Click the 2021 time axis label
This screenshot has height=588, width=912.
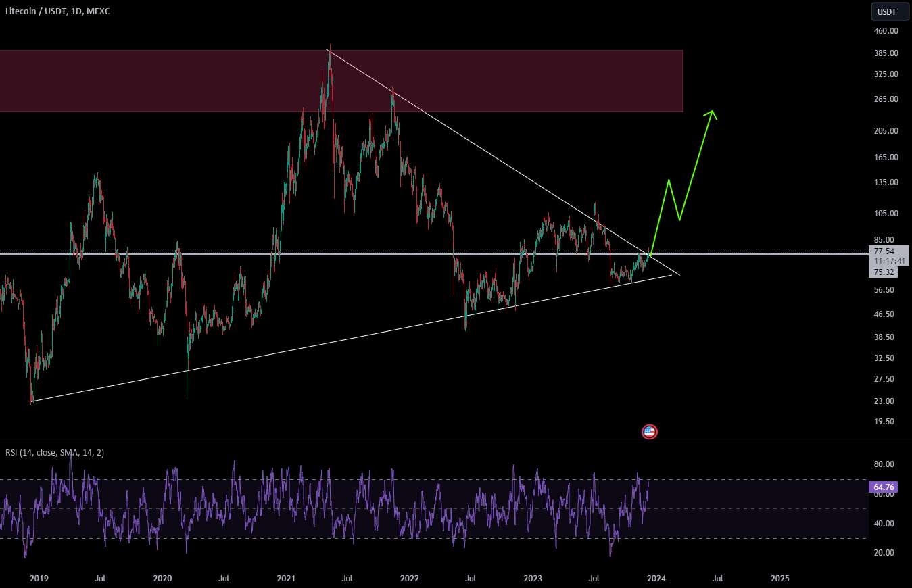point(286,579)
